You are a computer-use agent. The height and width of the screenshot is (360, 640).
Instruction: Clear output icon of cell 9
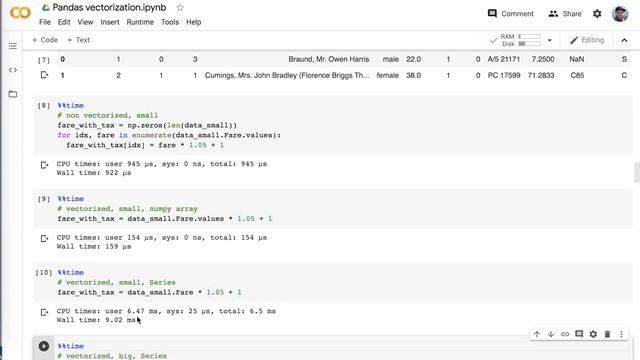pos(44,238)
